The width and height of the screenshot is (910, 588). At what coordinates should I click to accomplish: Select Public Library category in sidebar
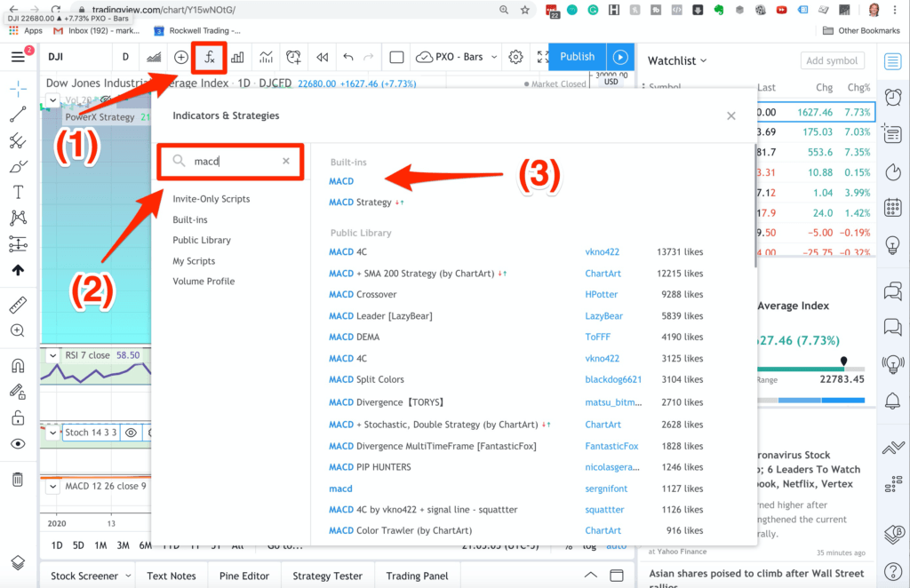click(x=202, y=240)
